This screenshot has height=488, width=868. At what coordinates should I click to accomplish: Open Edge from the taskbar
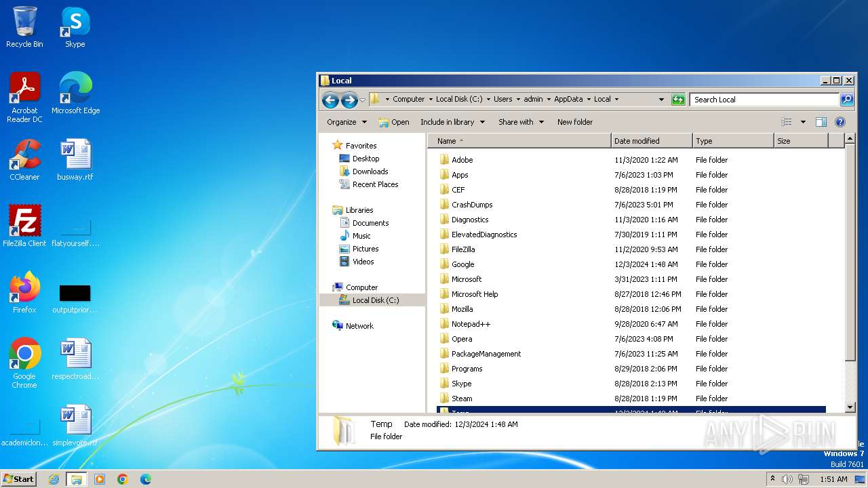click(x=146, y=479)
